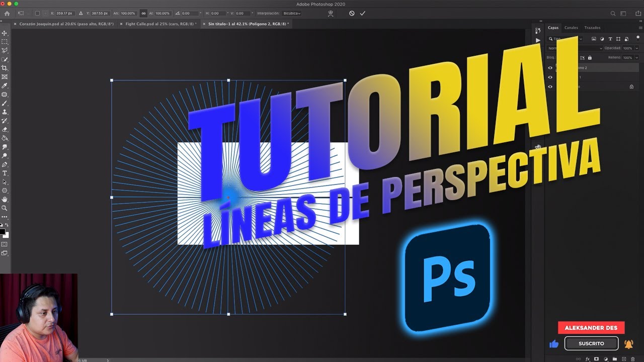The image size is (644, 362).
Task: Filter layers by pixel layers icon
Action: [x=594, y=39]
